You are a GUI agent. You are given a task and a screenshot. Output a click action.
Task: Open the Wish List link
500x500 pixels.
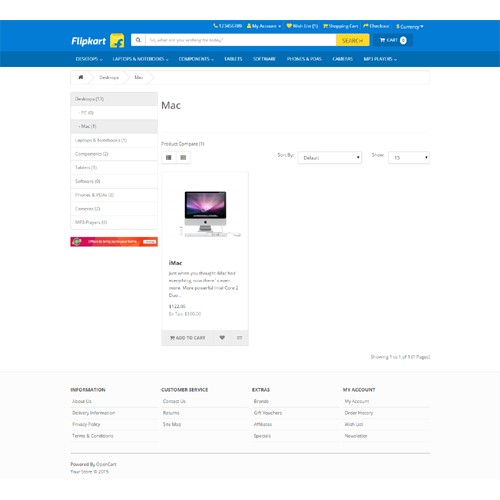click(302, 26)
